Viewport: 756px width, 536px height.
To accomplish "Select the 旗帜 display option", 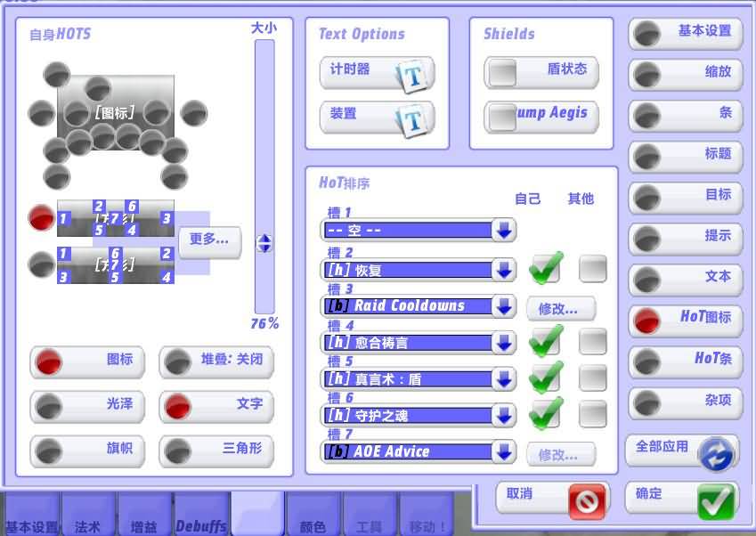I will [87, 451].
